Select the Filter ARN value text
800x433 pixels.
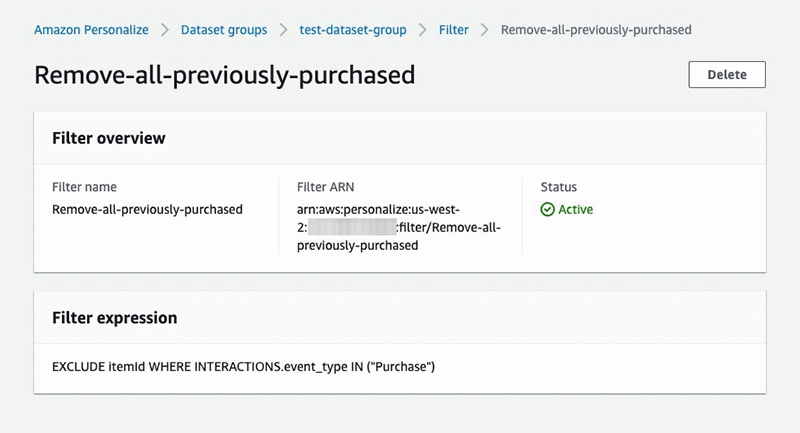(399, 227)
